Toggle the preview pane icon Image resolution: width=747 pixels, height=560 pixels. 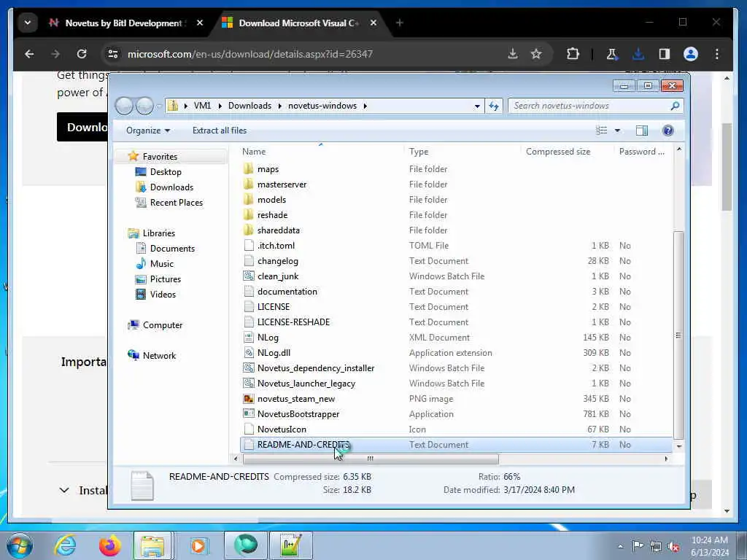(x=642, y=131)
